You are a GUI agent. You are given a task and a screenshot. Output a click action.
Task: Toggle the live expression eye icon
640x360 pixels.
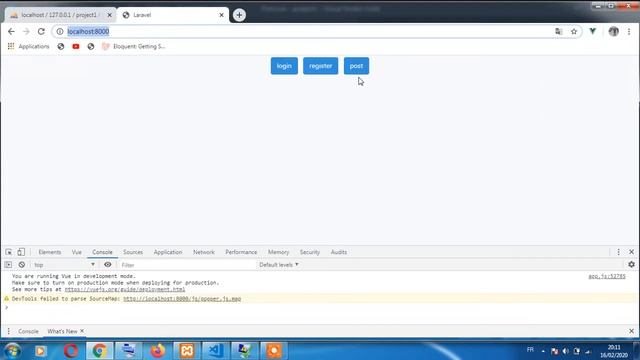tap(108, 265)
